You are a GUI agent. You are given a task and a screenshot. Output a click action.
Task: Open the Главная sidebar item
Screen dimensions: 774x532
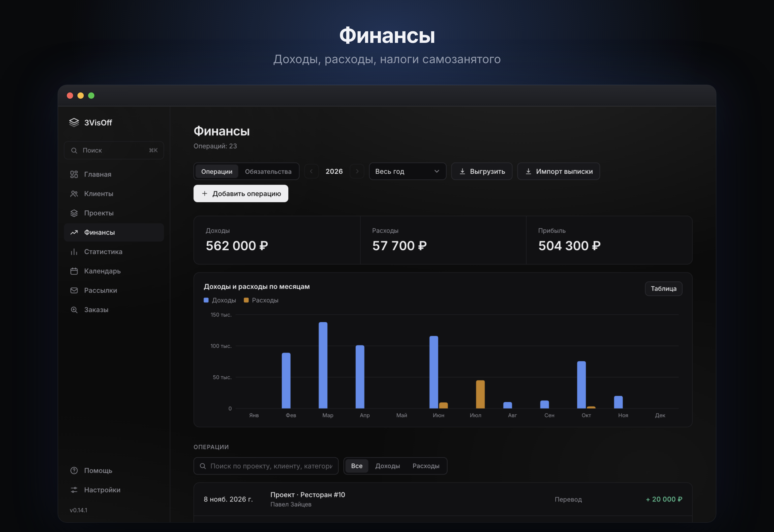[114, 174]
